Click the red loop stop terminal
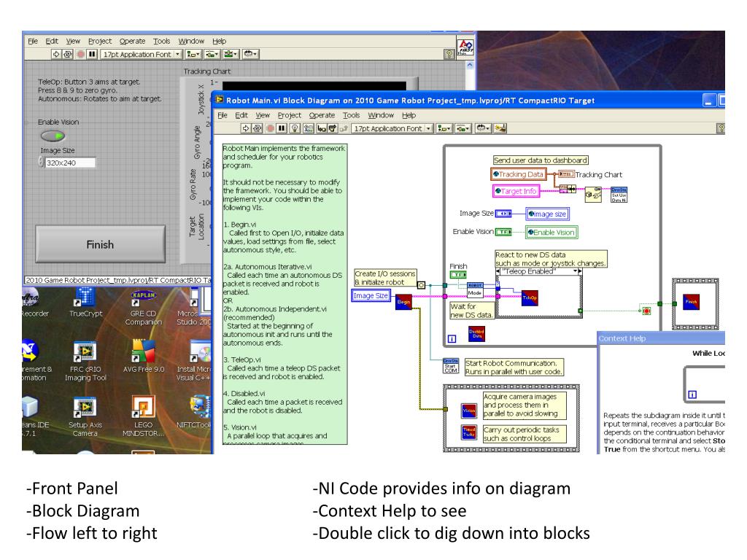This screenshot has width=747, height=560. (646, 311)
